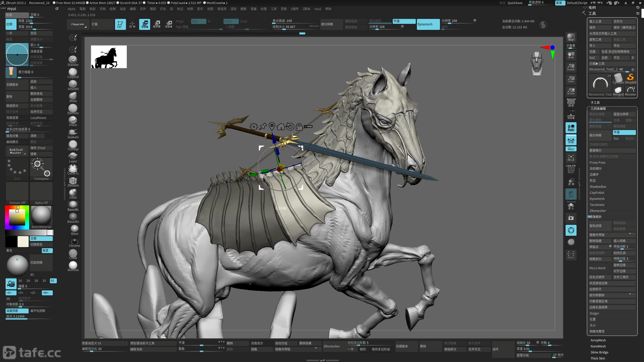Click the Xpose button
The width and height of the screenshot is (644, 362).
point(571,254)
